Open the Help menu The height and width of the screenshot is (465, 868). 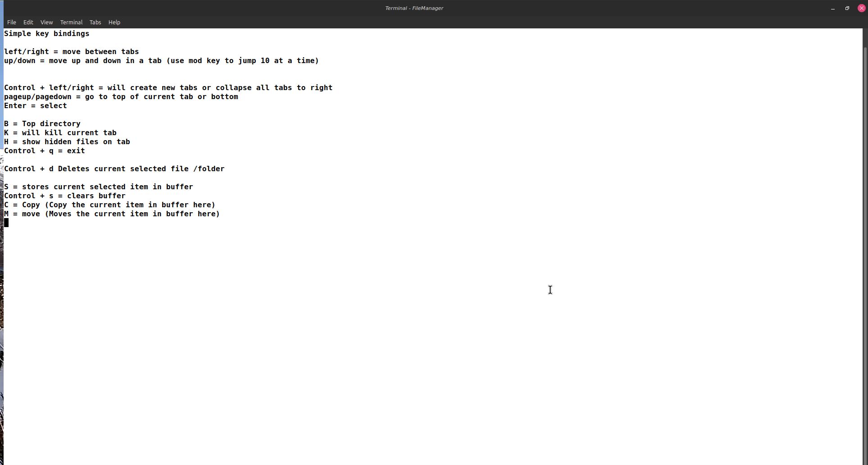point(114,22)
